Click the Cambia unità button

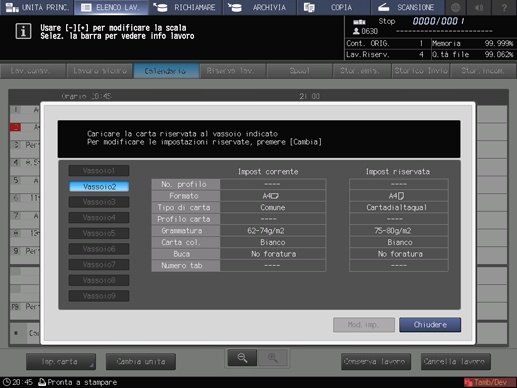click(x=141, y=362)
